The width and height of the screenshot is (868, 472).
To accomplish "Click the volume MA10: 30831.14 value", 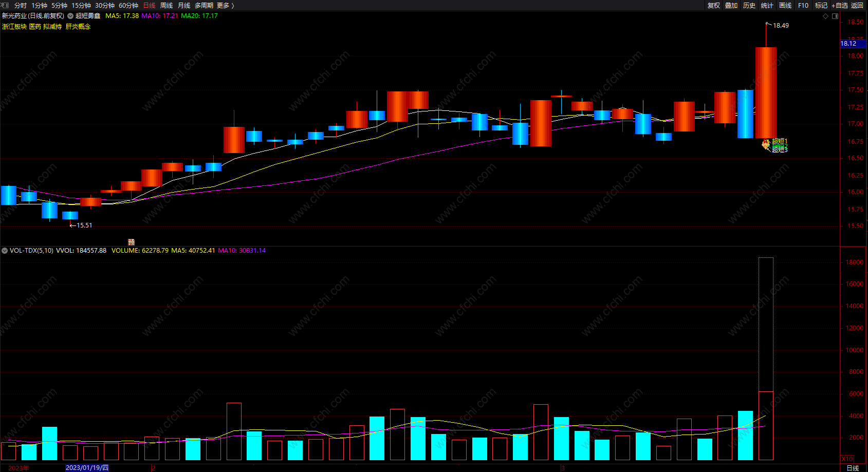I will [242, 251].
